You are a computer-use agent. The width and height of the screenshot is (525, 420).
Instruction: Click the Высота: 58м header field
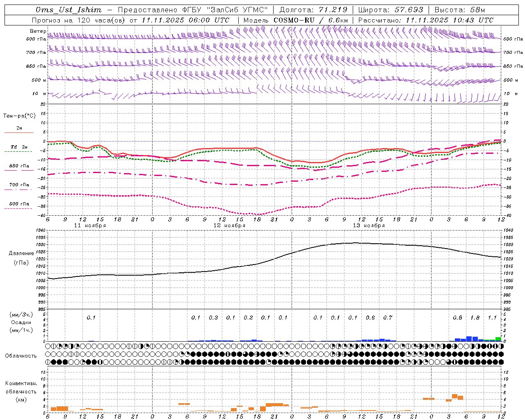(x=460, y=10)
